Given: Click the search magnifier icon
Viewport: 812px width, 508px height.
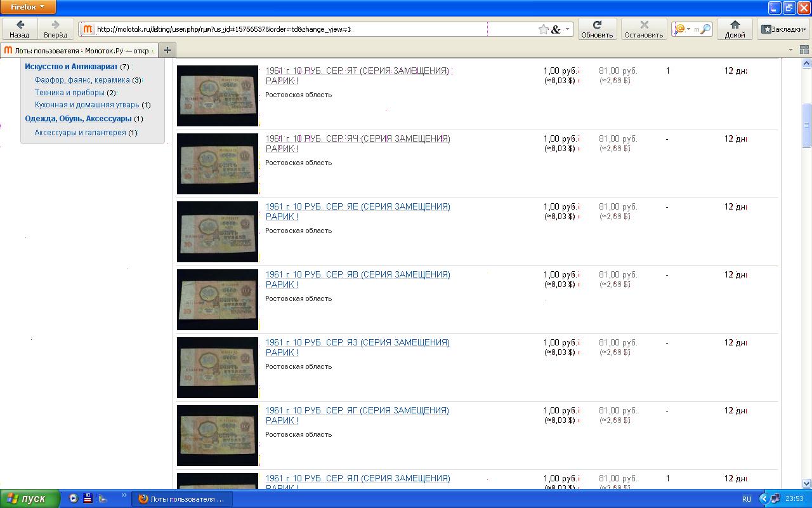Looking at the screenshot, I should (x=705, y=29).
